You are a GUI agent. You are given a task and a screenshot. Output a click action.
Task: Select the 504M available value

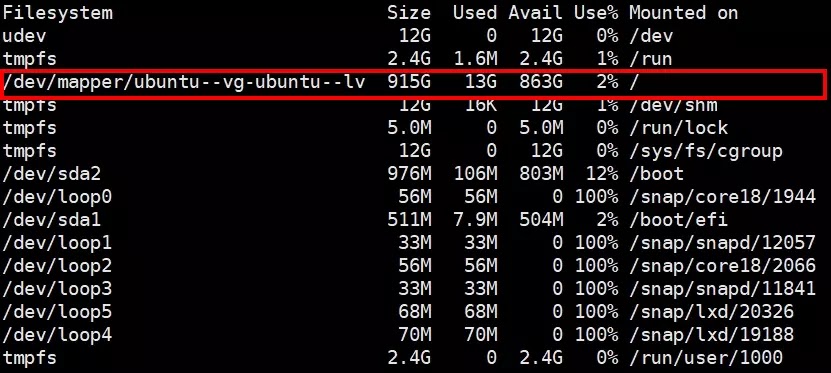click(541, 220)
